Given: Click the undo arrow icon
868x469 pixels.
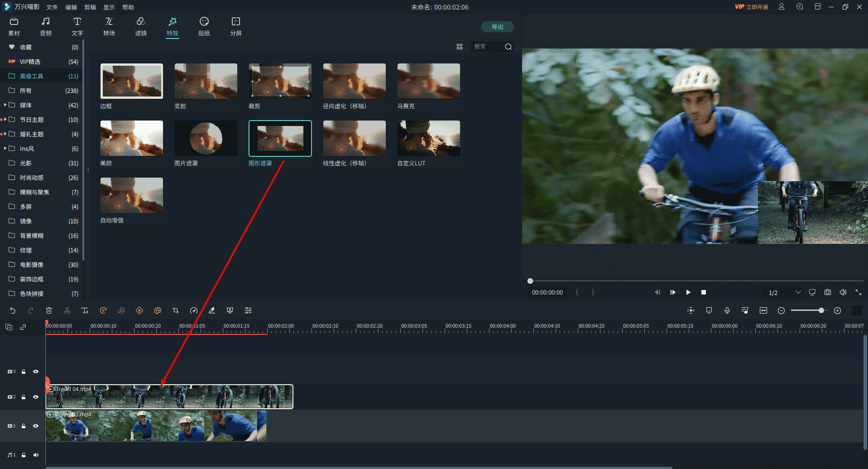Looking at the screenshot, I should tap(13, 310).
